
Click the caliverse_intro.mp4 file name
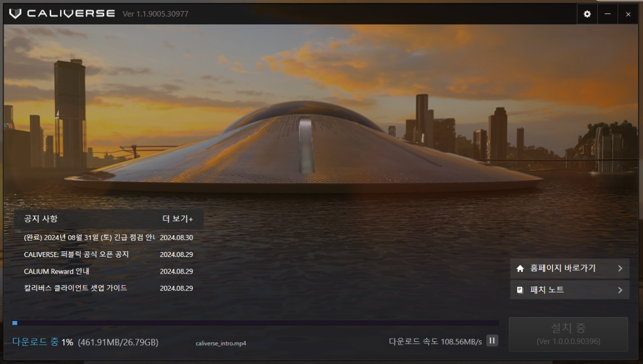[221, 344]
